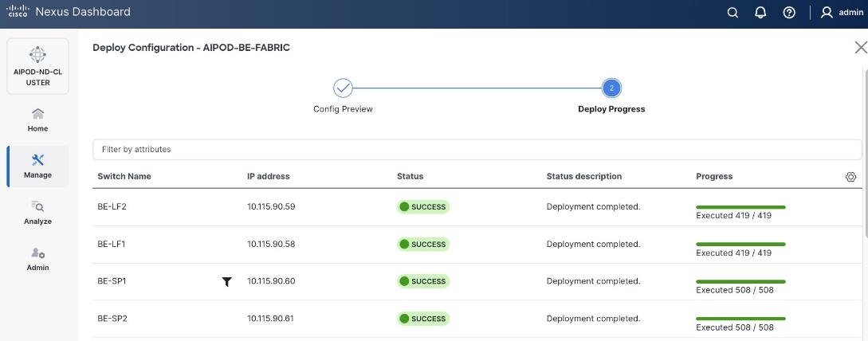Click the BE-LF2 progress bar
The width and height of the screenshot is (868, 341).
click(x=740, y=207)
